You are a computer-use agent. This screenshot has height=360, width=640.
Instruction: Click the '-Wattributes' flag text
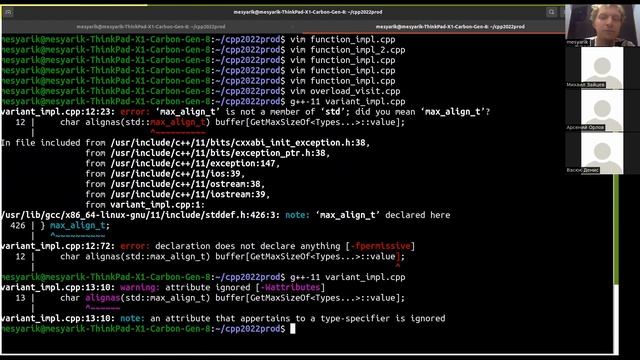click(x=290, y=287)
